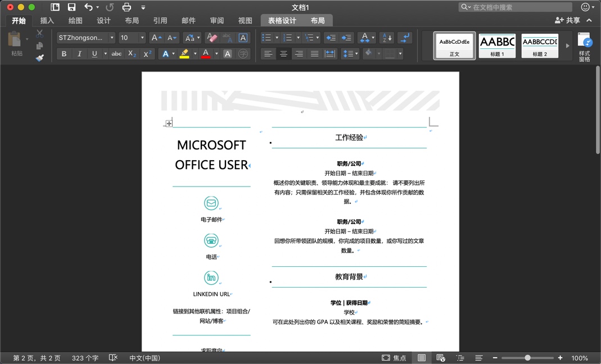
Task: Apply bold formatting to selected text
Action: 64,54
